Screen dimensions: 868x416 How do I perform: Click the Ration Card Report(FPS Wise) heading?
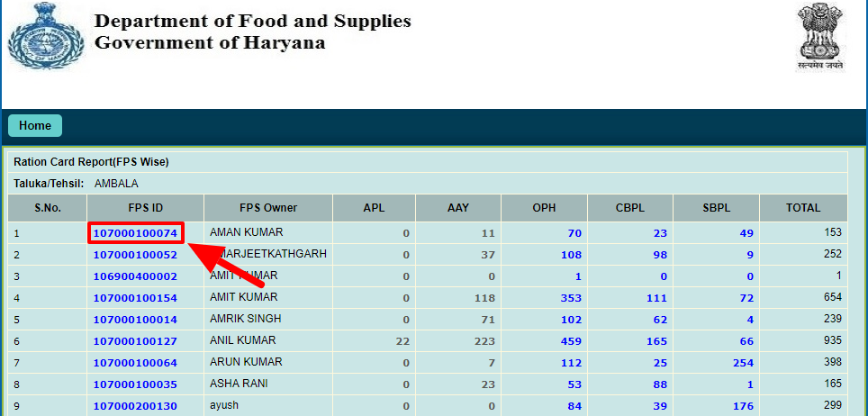point(91,162)
